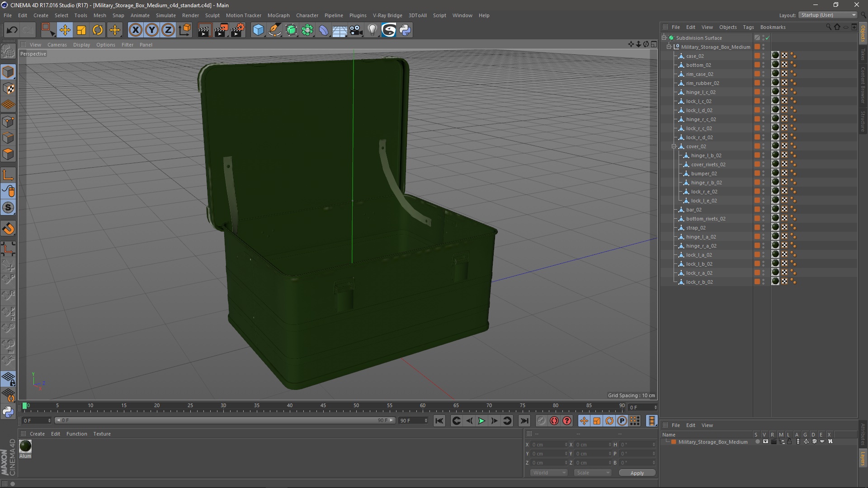Open the Layout dropdown
This screenshot has width=868, height=488.
point(828,15)
